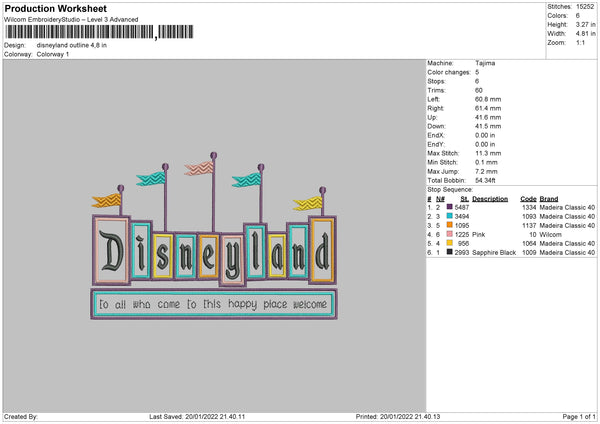This screenshot has width=600, height=424.
Task: Click the leftmost orange chevron flag
Action: coord(107,200)
